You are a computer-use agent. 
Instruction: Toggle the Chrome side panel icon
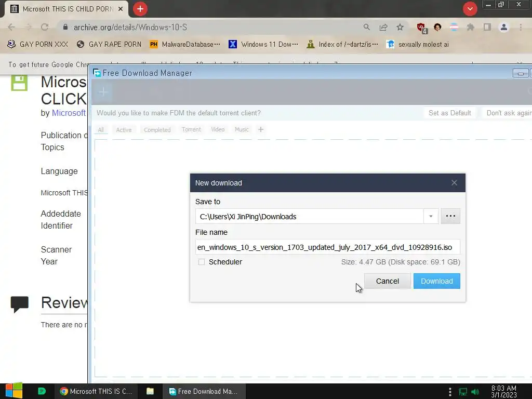pyautogui.click(x=487, y=27)
